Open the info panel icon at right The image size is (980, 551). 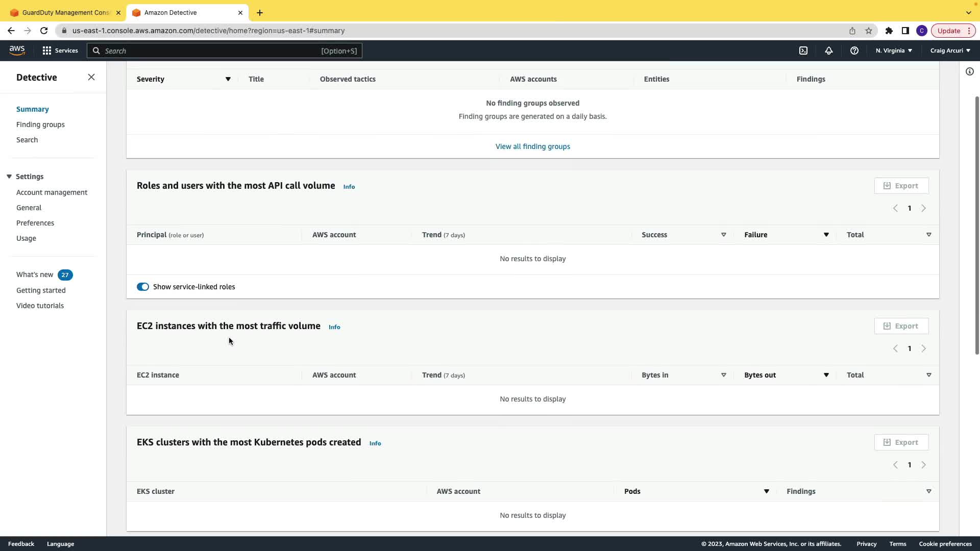(969, 72)
